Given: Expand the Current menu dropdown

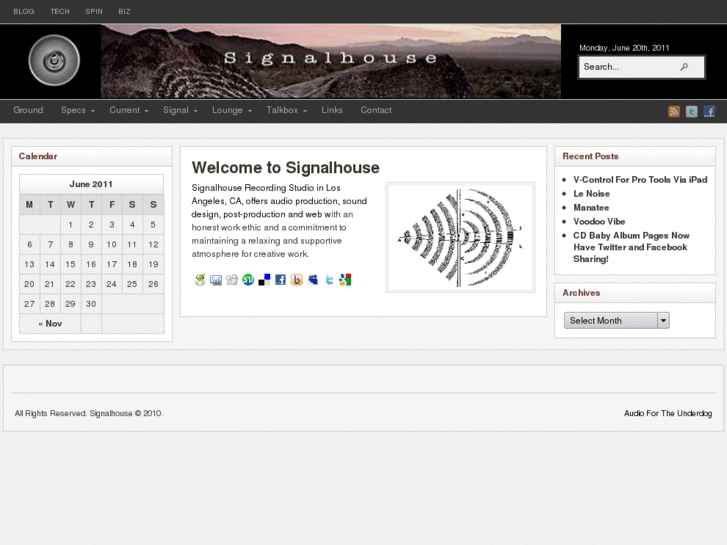Looking at the screenshot, I should [x=129, y=110].
